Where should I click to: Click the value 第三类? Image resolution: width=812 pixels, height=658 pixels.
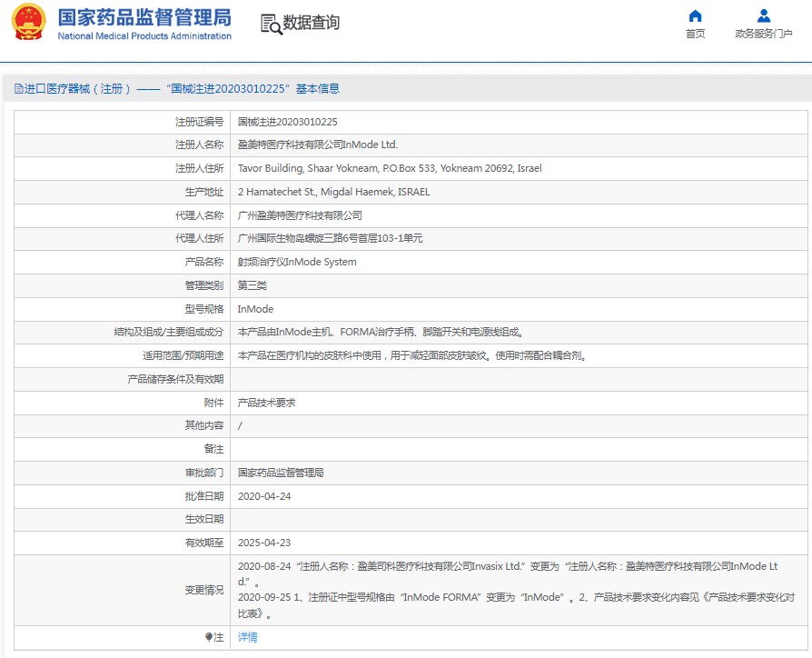pos(253,285)
